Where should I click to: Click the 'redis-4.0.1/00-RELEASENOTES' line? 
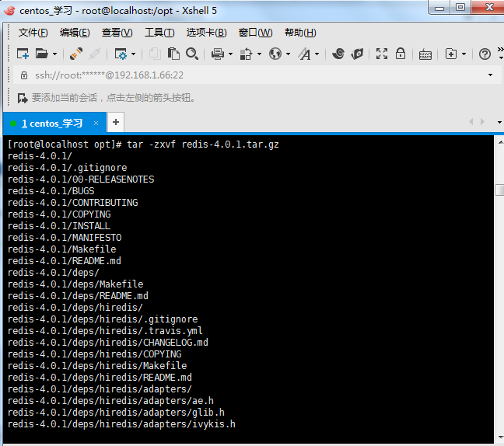pos(81,179)
